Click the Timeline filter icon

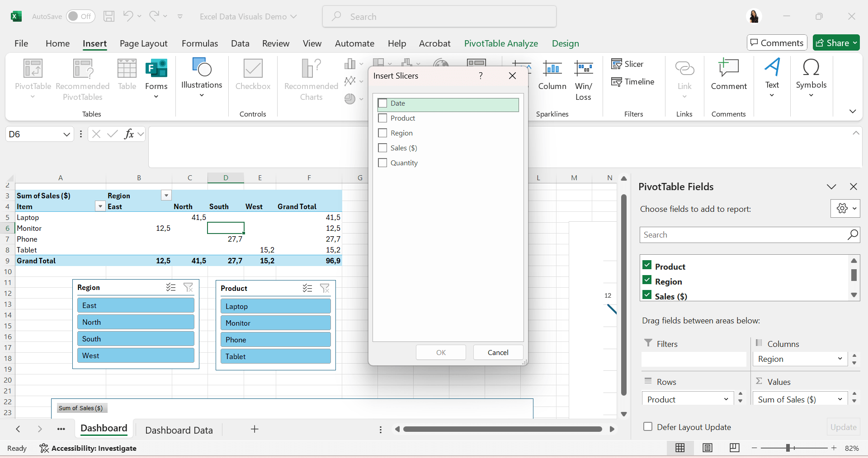(x=617, y=82)
